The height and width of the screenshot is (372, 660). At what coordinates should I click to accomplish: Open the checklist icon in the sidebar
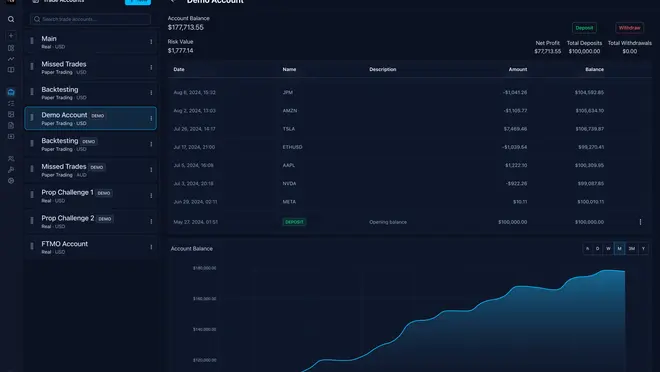pos(11,103)
